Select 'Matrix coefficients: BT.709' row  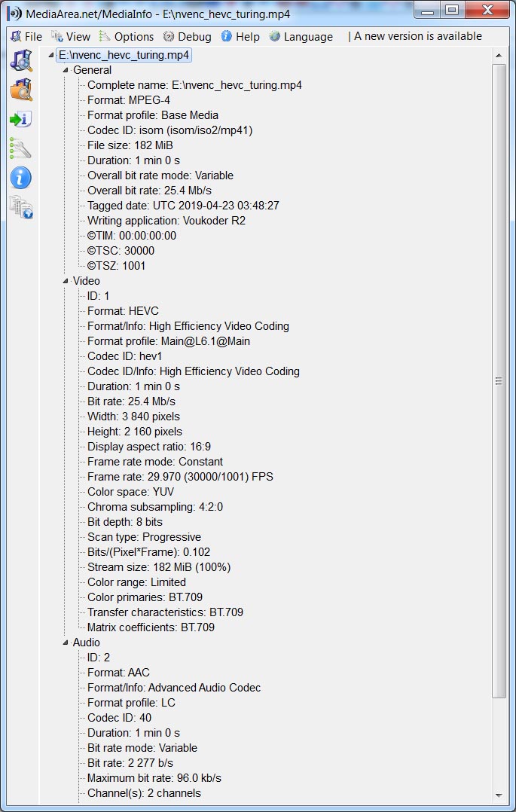point(151,627)
